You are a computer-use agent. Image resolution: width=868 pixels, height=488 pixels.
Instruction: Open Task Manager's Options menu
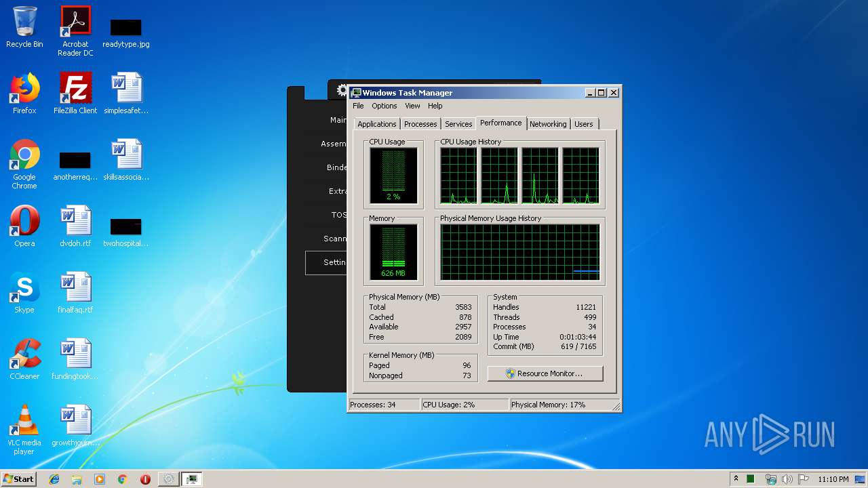tap(384, 106)
